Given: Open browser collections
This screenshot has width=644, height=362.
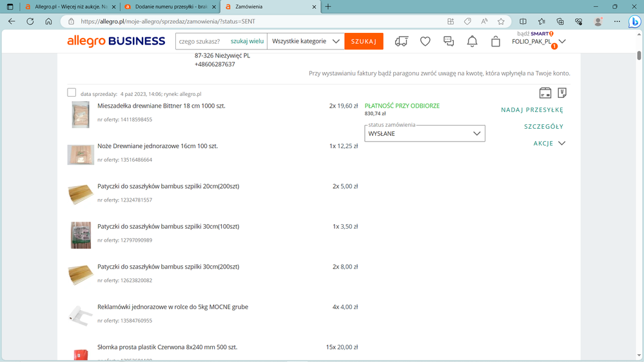Looking at the screenshot, I should [x=560, y=21].
